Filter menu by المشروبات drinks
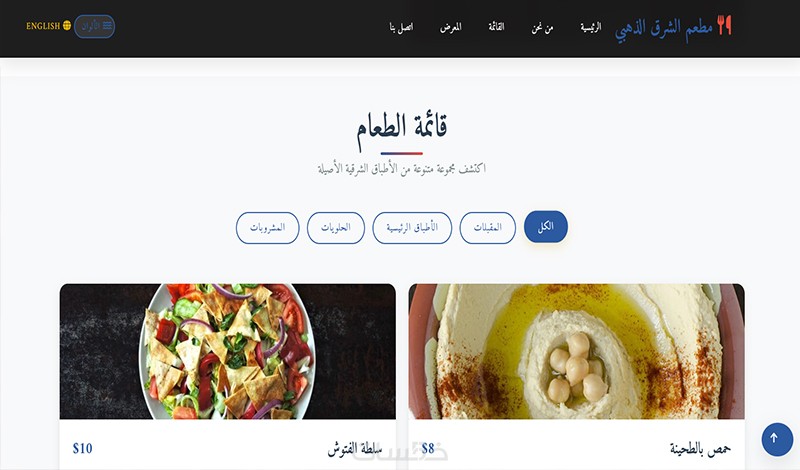Image resolution: width=800 pixels, height=470 pixels. 267,228
